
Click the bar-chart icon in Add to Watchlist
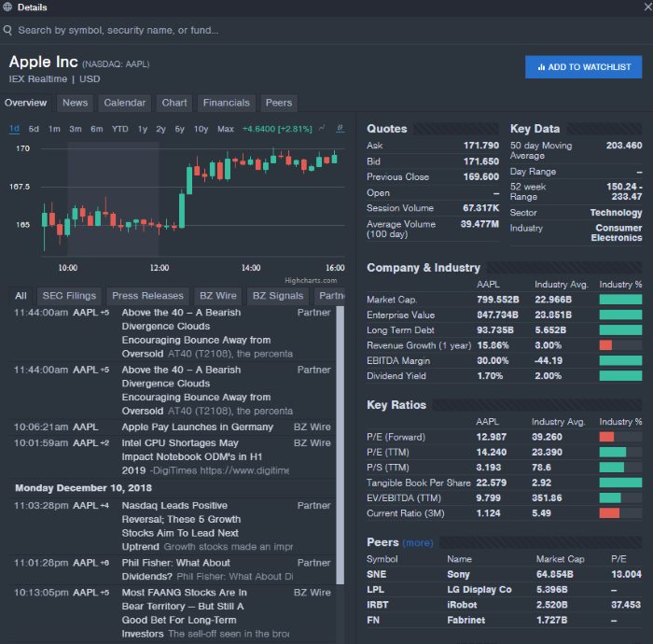pyautogui.click(x=541, y=67)
